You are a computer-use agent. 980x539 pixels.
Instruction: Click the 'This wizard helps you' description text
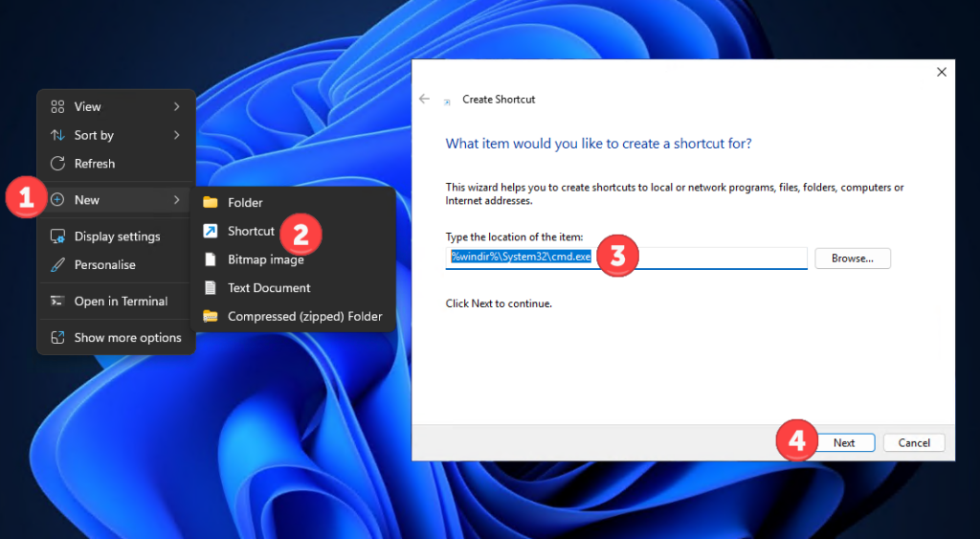(675, 193)
